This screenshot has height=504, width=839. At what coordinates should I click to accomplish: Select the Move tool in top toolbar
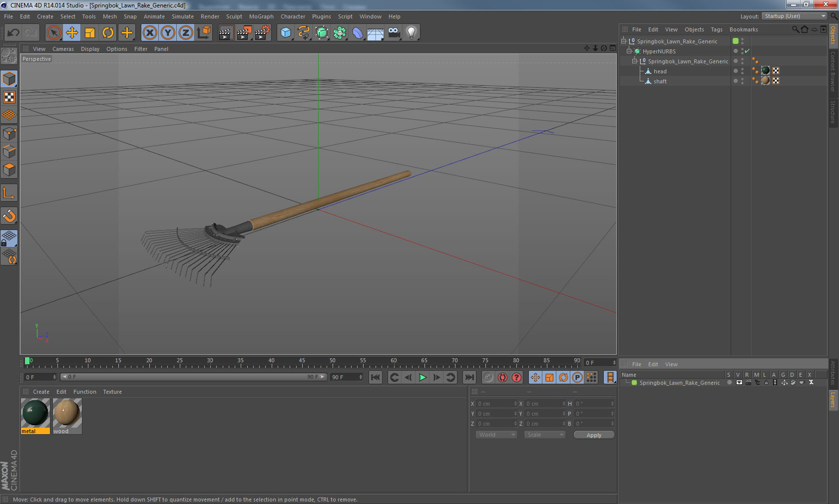(x=72, y=33)
